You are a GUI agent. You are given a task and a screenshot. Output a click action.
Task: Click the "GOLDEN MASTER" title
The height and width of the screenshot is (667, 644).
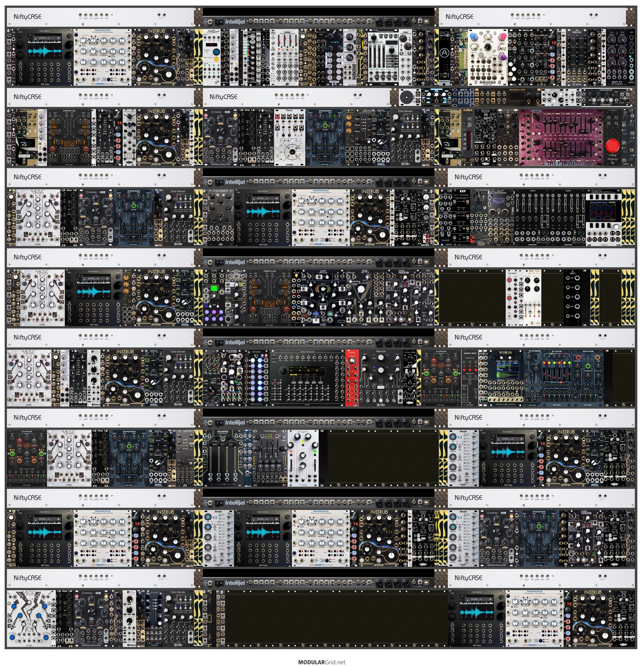[606, 90]
